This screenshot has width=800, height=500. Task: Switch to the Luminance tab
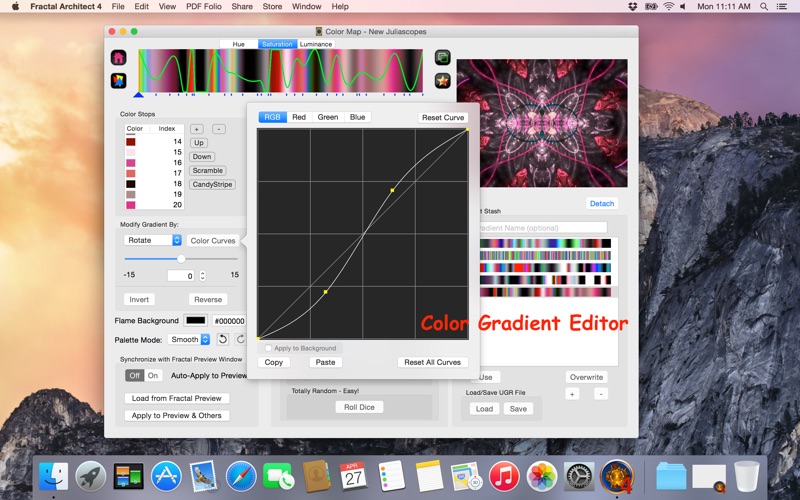(x=316, y=44)
